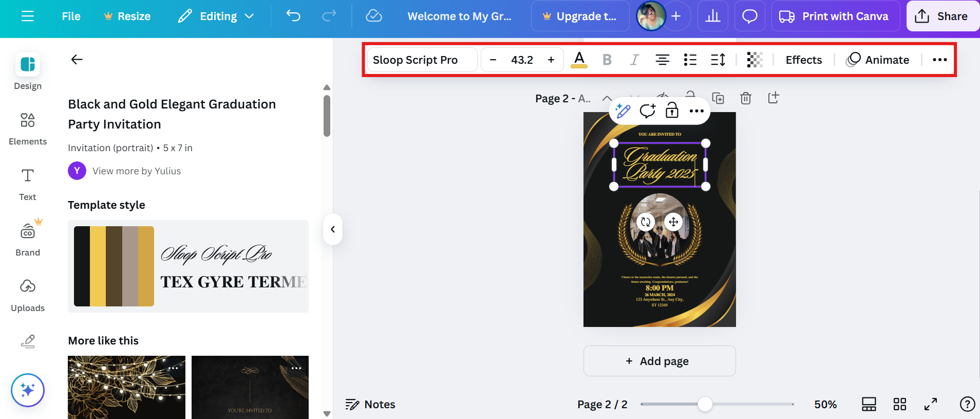Apply the Sloop Script Pro font style preview
The image size is (980, 419).
tap(216, 254)
